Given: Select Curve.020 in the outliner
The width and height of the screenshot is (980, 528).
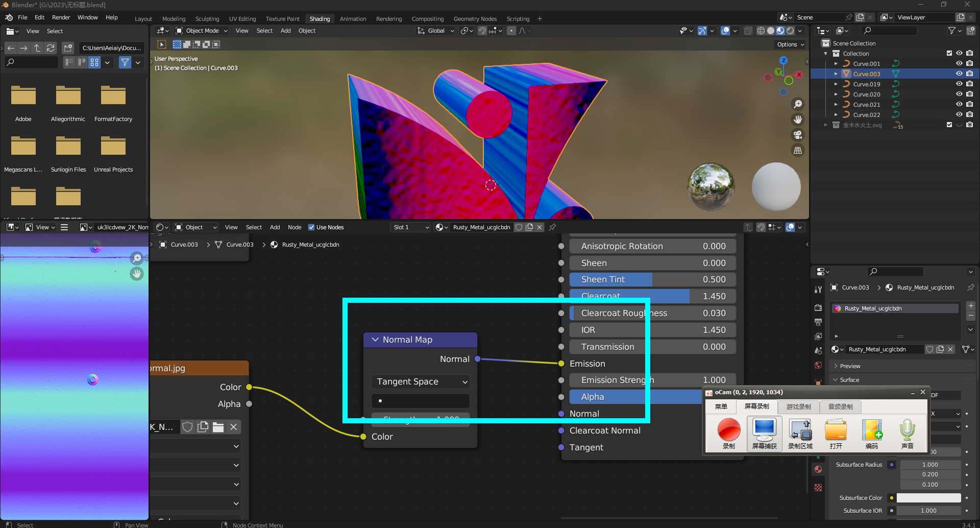Looking at the screenshot, I should pyautogui.click(x=866, y=94).
